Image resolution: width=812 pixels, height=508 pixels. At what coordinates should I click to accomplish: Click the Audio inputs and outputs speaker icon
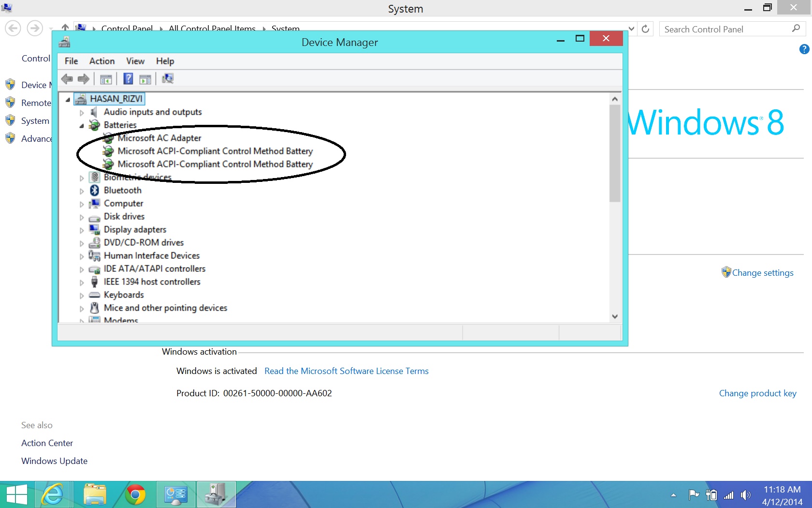coord(94,112)
